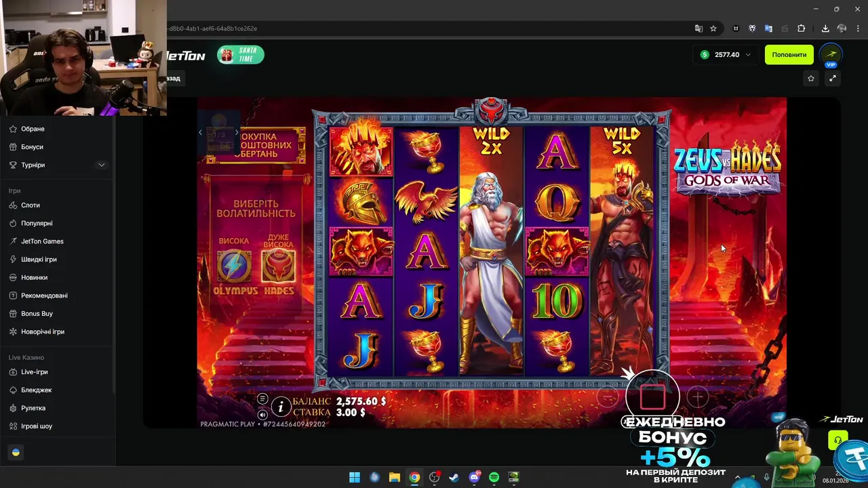Open JetTon Games category
868x488 pixels.
[x=42, y=241]
